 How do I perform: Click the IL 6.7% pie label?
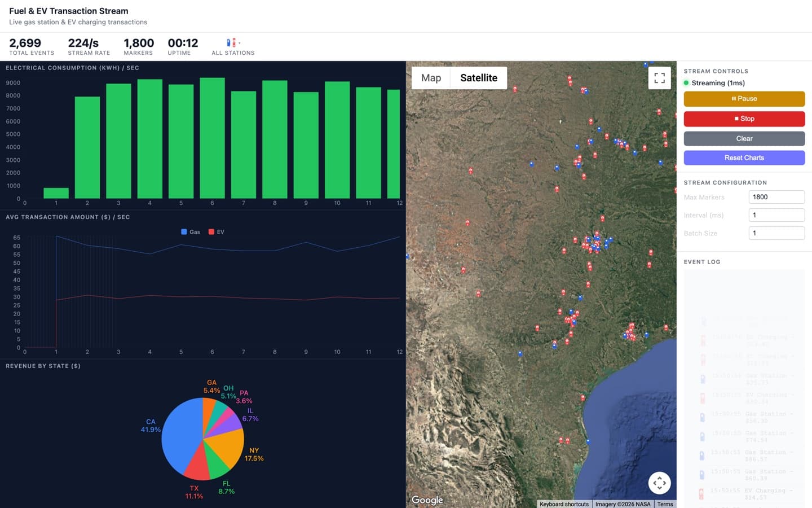tap(250, 415)
